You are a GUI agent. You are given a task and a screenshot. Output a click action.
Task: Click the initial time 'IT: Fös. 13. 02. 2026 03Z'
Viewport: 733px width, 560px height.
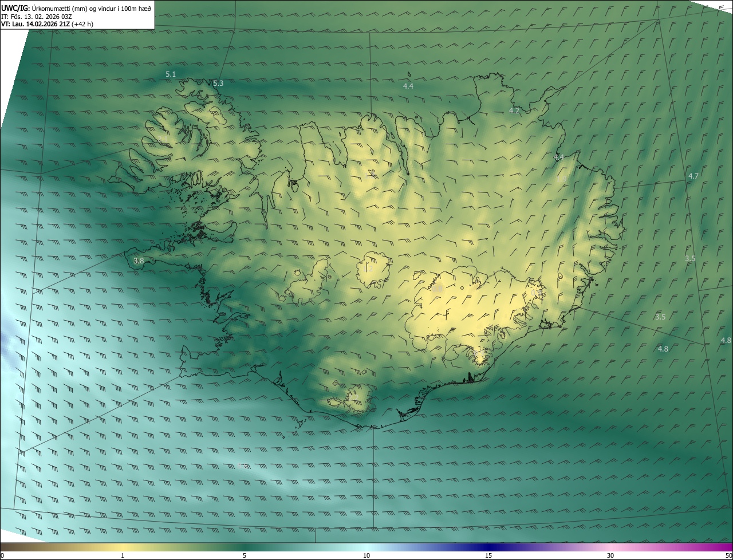37,17
